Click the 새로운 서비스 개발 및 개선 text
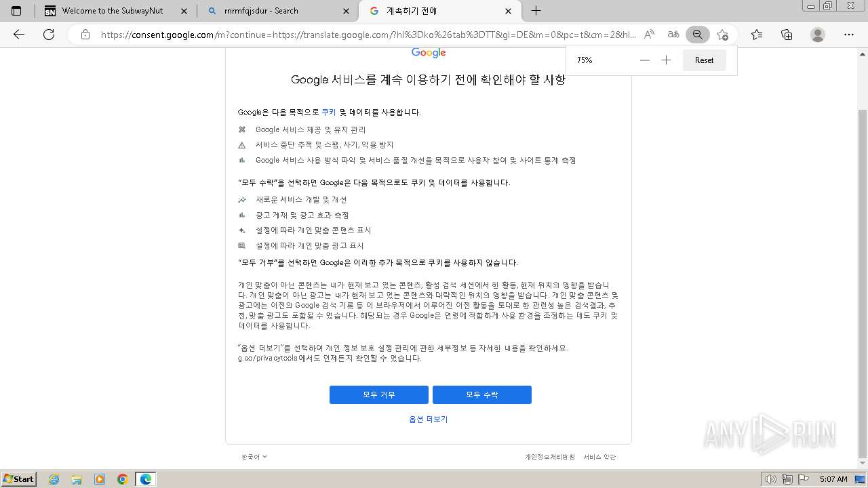The height and width of the screenshot is (488, 868). pyautogui.click(x=301, y=200)
